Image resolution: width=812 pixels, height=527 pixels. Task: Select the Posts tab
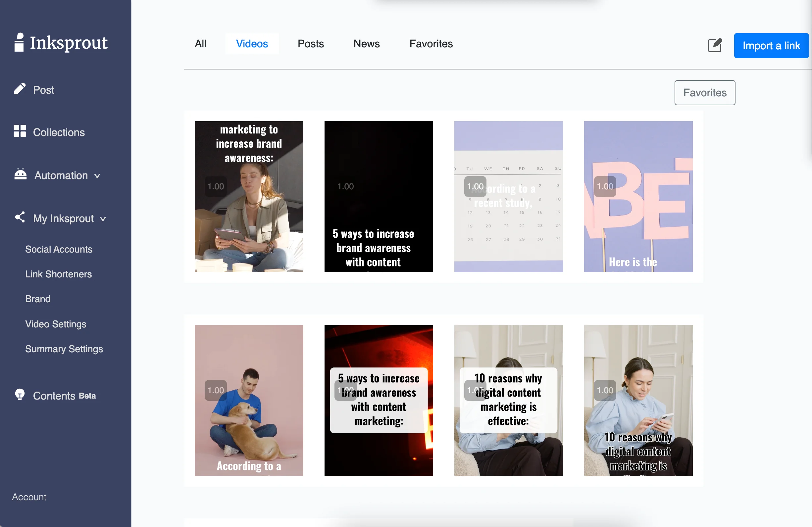[311, 44]
